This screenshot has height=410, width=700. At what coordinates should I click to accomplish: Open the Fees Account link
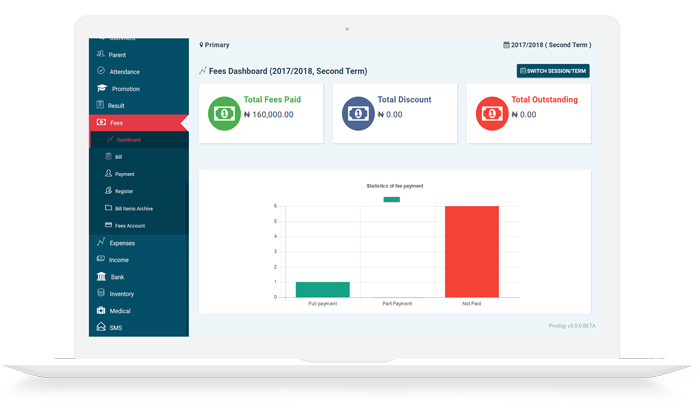coord(129,225)
